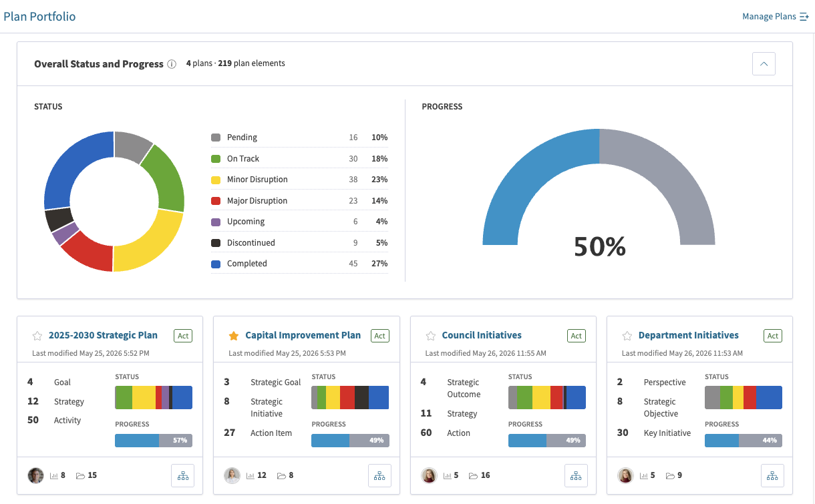
Task: Click folder icon on Capital Improvement Plan card
Action: (281, 476)
